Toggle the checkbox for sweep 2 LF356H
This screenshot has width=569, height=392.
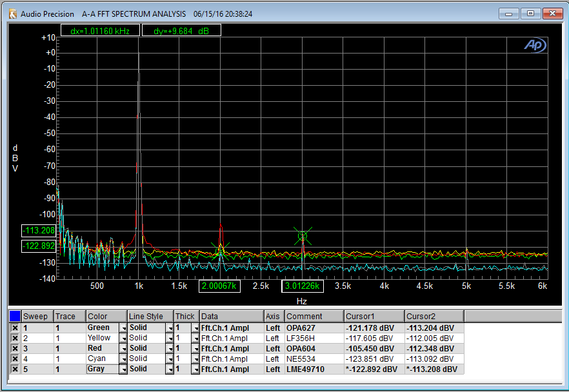tap(14, 338)
